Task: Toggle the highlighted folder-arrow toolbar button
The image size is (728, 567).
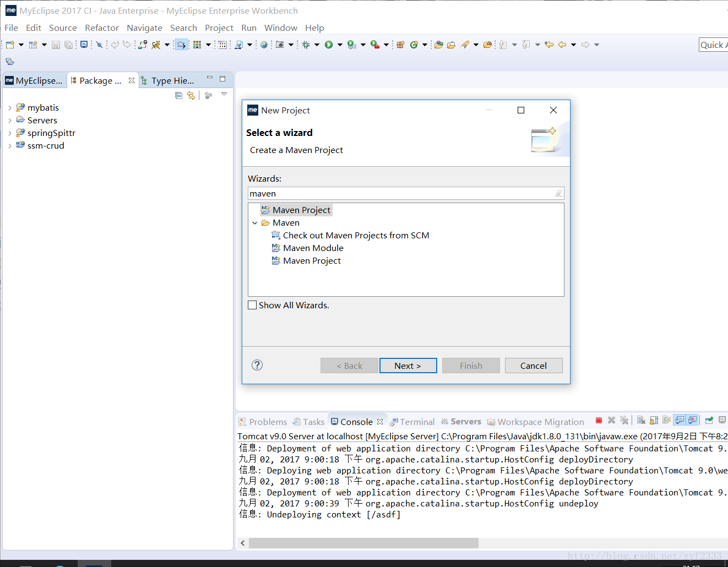Action: (x=181, y=45)
